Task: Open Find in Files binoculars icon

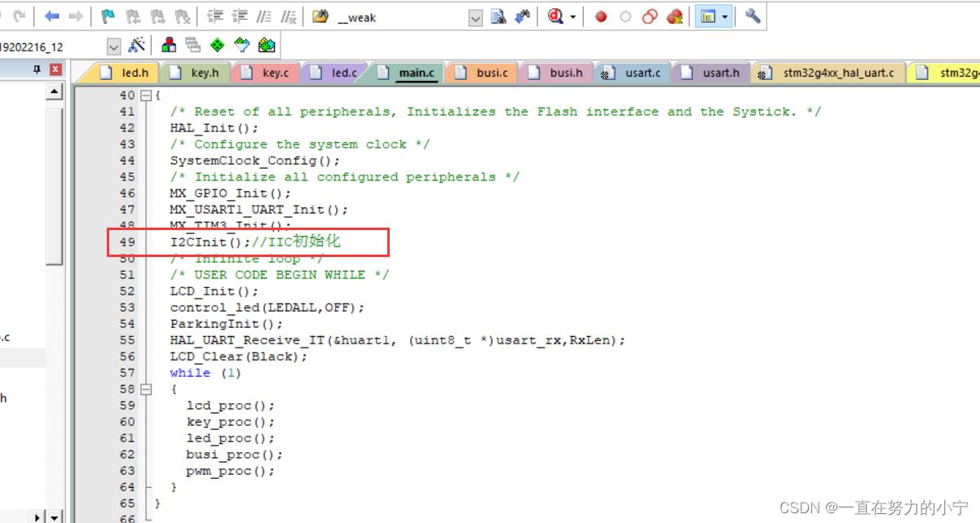Action: click(x=320, y=16)
